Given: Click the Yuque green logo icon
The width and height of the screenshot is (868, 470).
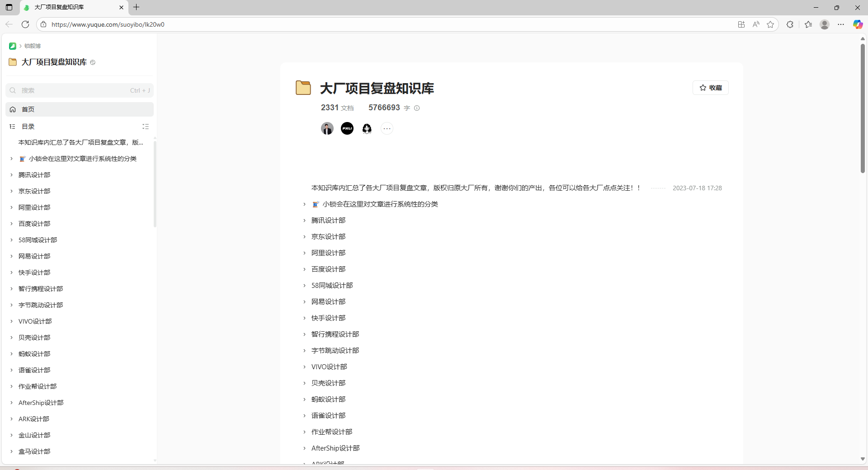Looking at the screenshot, I should (13, 46).
